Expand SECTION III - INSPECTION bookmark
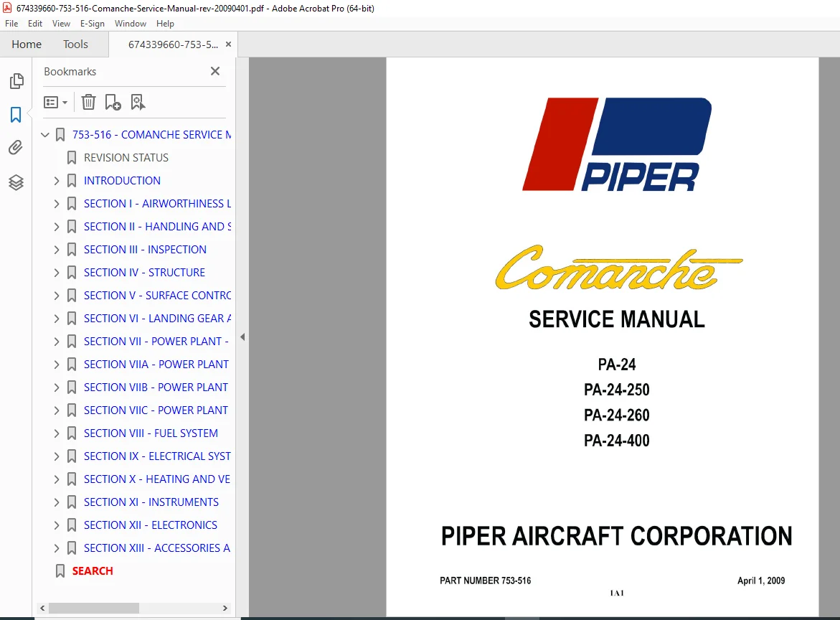 pyautogui.click(x=57, y=250)
